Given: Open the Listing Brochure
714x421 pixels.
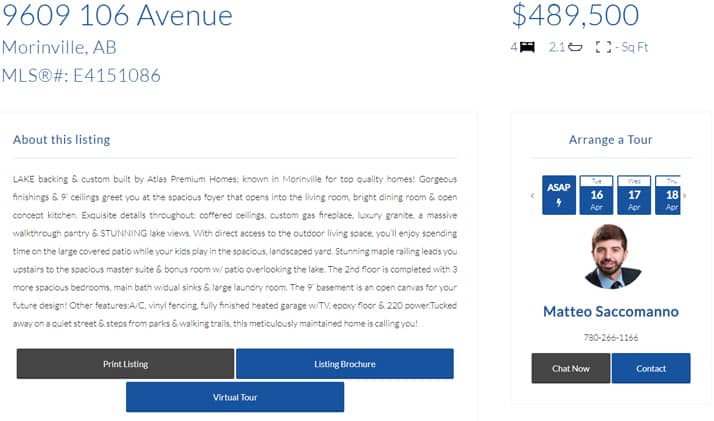Looking at the screenshot, I should coord(345,364).
